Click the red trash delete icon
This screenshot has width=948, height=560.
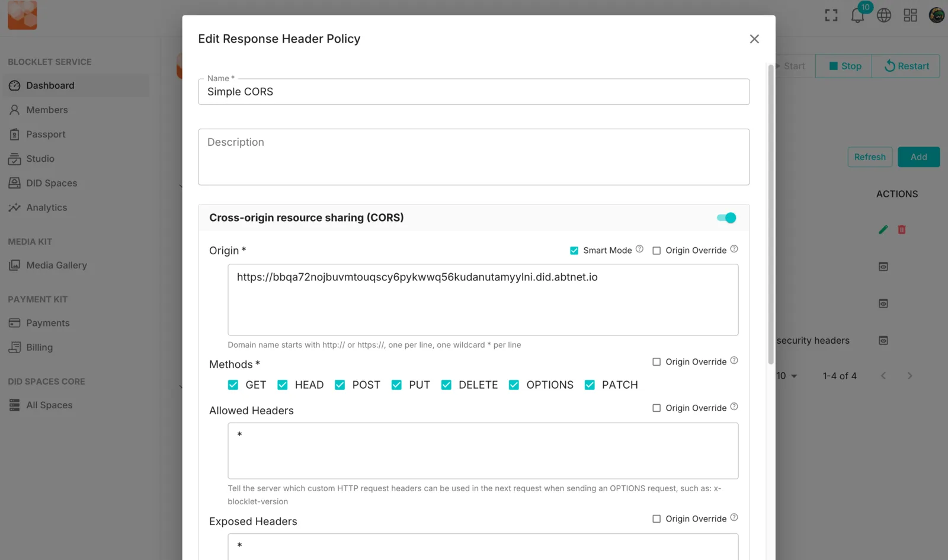(x=902, y=229)
